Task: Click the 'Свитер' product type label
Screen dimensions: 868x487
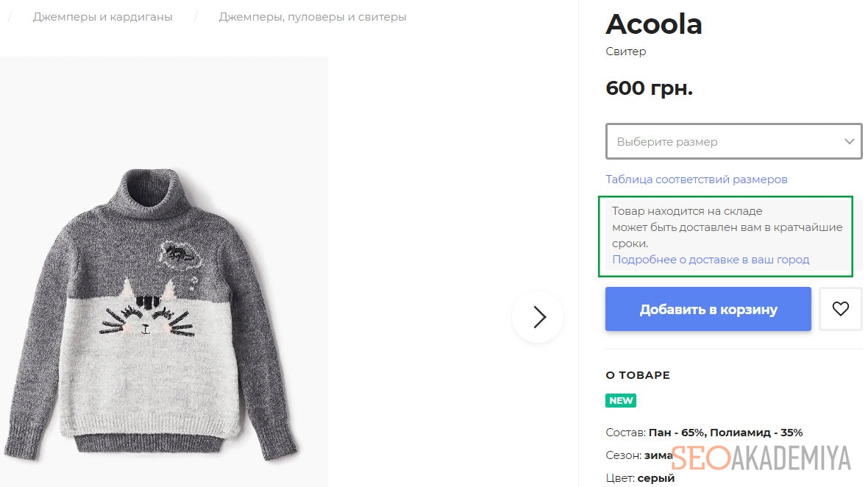Action: pos(626,51)
